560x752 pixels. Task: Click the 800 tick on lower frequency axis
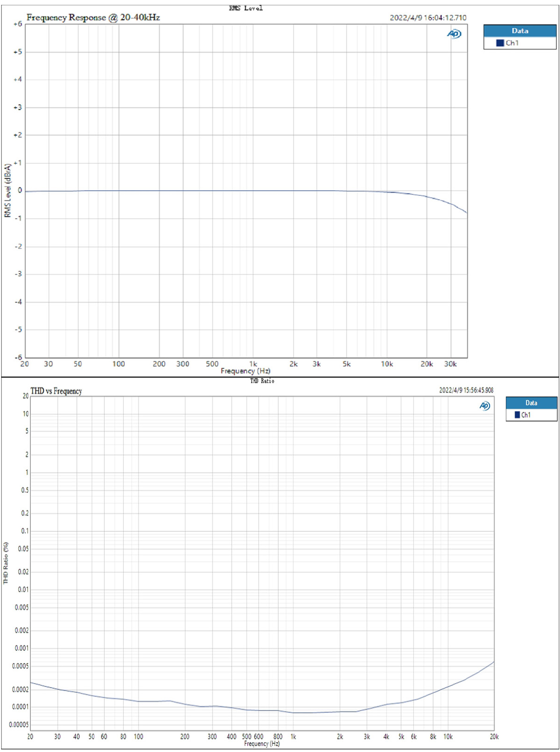point(278,736)
